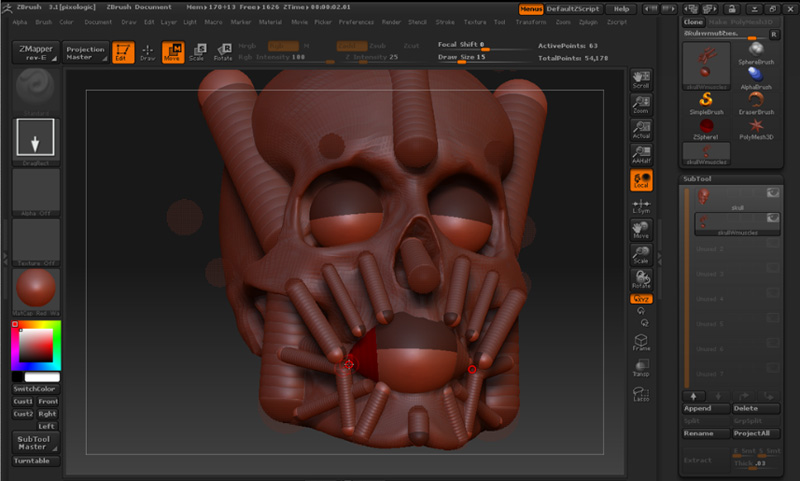This screenshot has height=481, width=800.
Task: Select the Scale mode in top shelf
Action: (197, 52)
